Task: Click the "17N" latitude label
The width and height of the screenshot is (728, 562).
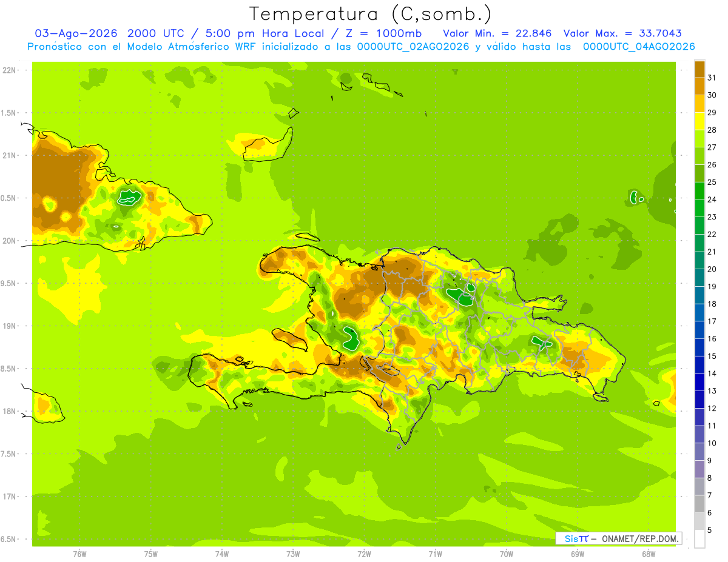Action: point(8,497)
